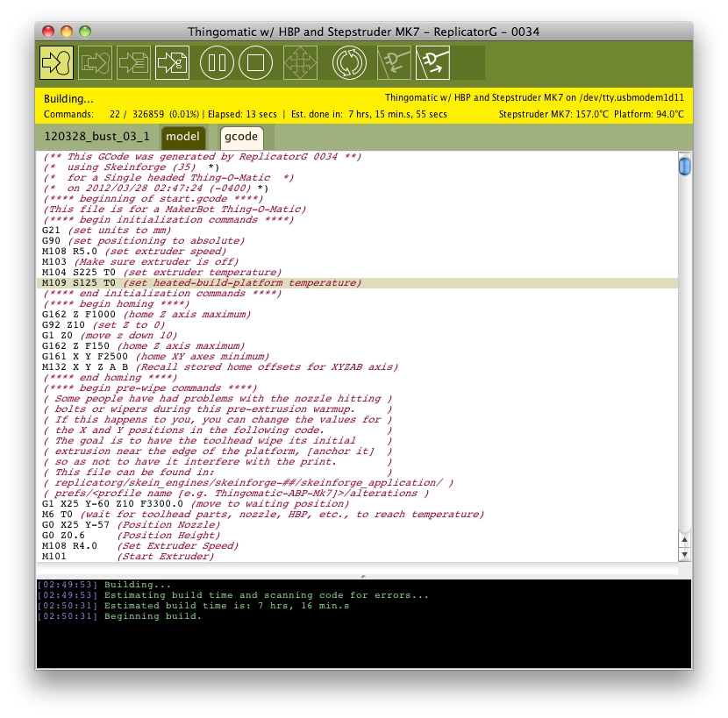Screen dimensions: 728x718
Task: Click the console line Estimated build time is
Action: (x=226, y=606)
